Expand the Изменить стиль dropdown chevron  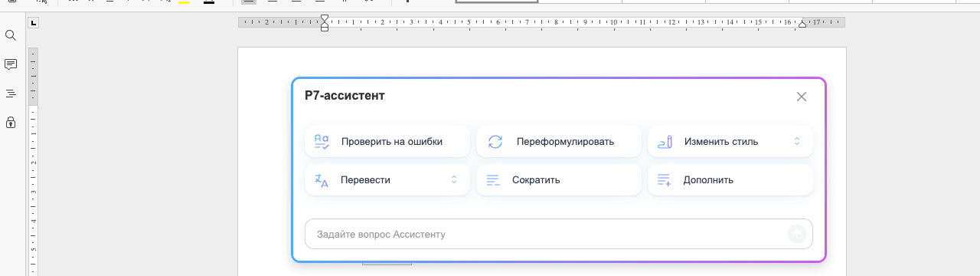pos(796,141)
